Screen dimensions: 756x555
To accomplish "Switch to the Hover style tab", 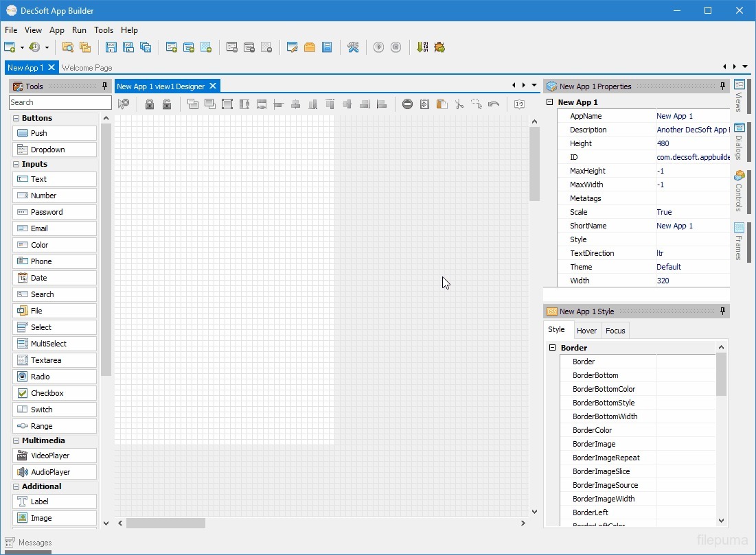I will pos(586,331).
